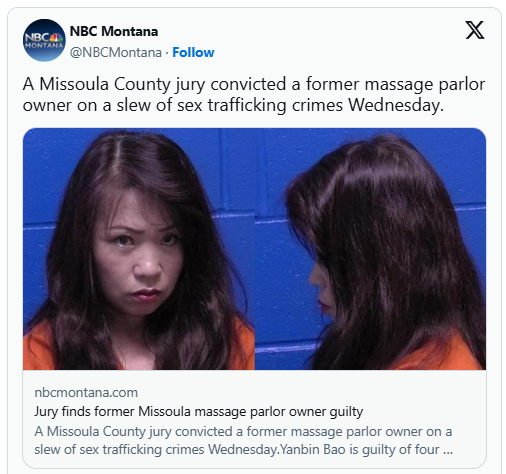Select the front-facing booking photo
Viewport: 506px width, 474px height.
tap(139, 249)
